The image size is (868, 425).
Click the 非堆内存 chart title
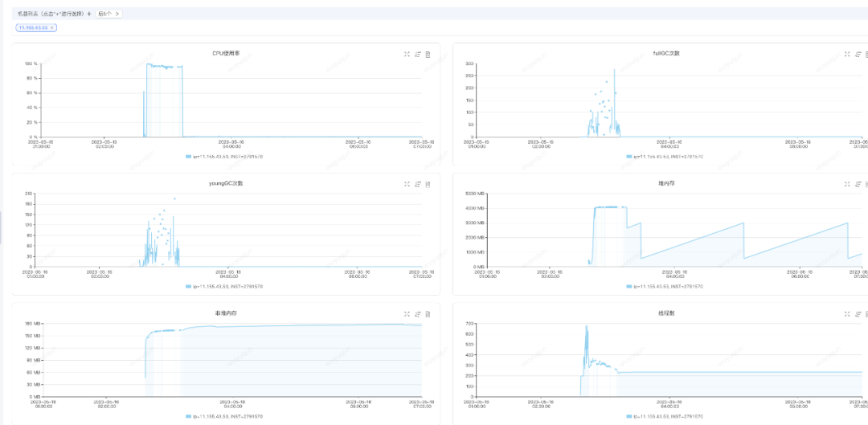pyautogui.click(x=224, y=313)
